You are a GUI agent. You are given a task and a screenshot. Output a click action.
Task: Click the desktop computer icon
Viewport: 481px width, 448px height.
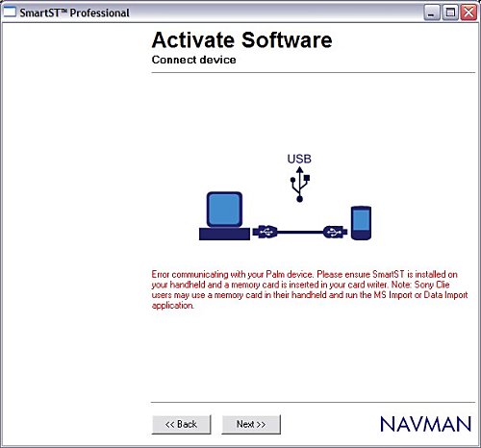point(224,215)
